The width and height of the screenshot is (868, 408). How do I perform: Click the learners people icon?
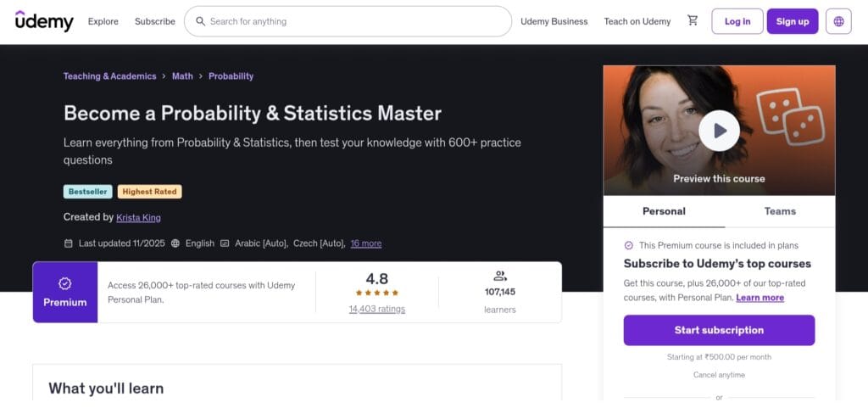[x=500, y=276]
